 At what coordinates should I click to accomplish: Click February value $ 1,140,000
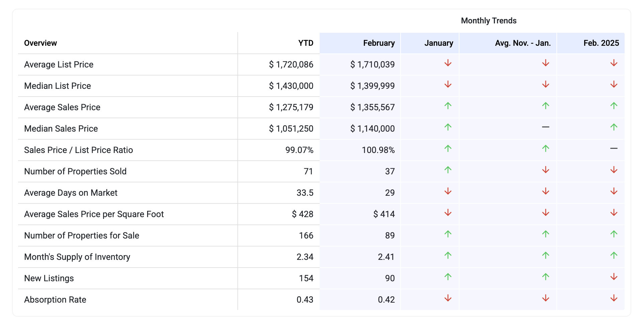click(372, 129)
